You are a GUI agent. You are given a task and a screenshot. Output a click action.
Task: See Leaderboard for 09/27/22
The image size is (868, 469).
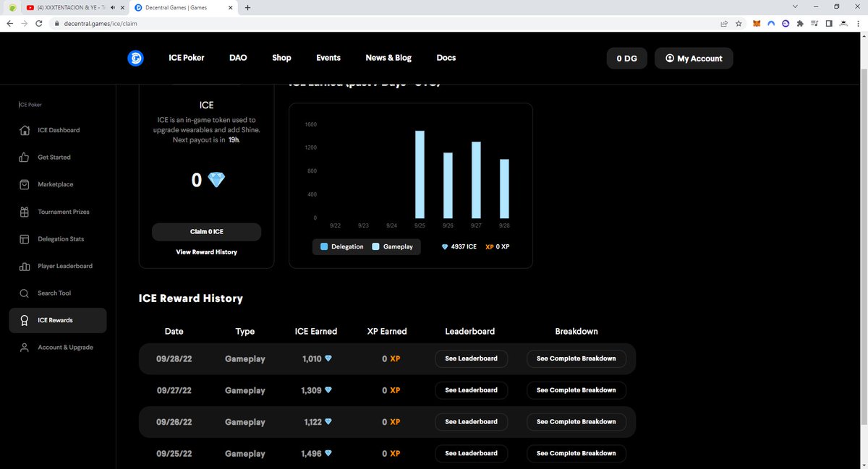click(x=471, y=390)
